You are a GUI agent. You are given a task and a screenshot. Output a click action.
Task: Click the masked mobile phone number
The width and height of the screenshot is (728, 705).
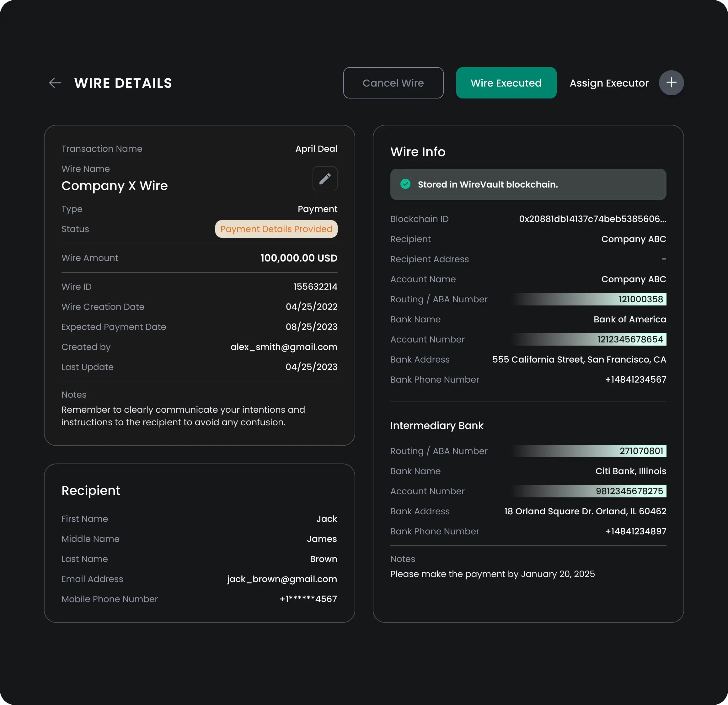(x=308, y=599)
